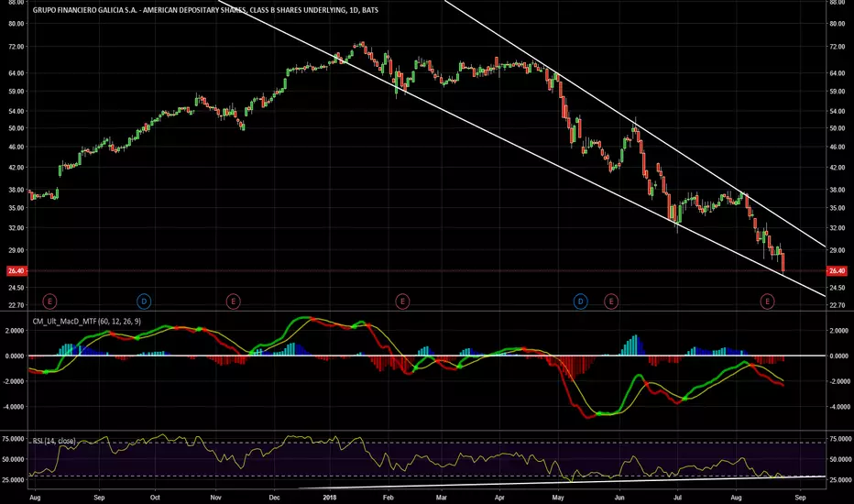This screenshot has width=854, height=504.
Task: Open the earnings marker in August 2018
Action: (x=767, y=301)
